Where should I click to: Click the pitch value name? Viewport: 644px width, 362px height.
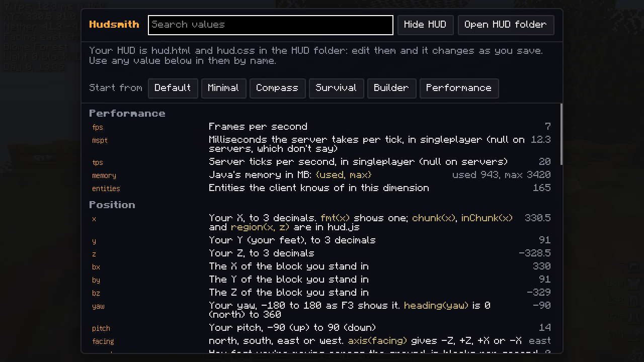click(101, 328)
